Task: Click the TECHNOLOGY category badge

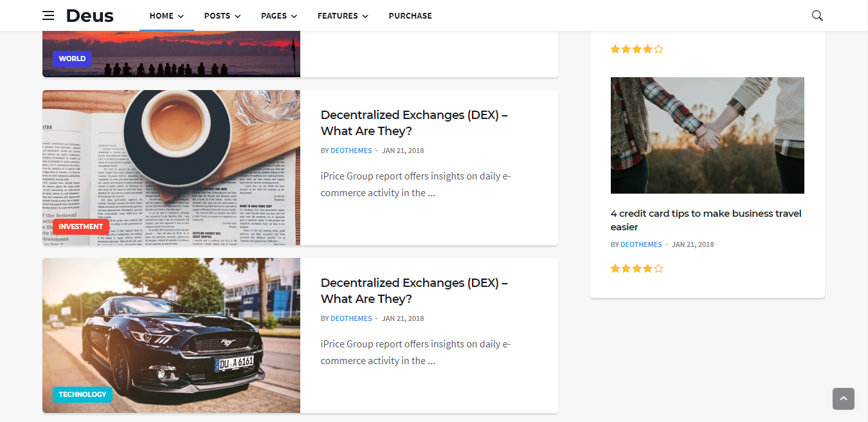Action: coord(82,394)
